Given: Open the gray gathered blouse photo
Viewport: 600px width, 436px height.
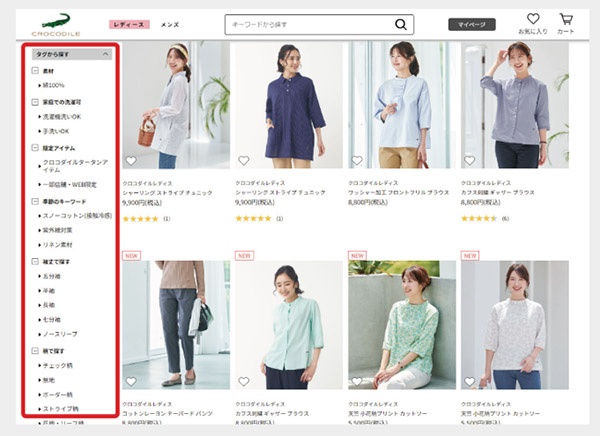Looking at the screenshot, I should click(515, 105).
